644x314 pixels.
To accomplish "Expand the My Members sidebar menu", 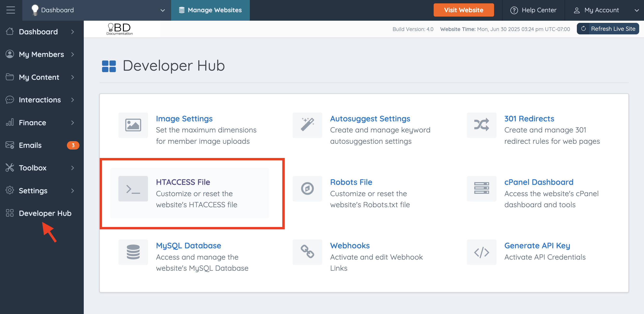I will point(41,54).
